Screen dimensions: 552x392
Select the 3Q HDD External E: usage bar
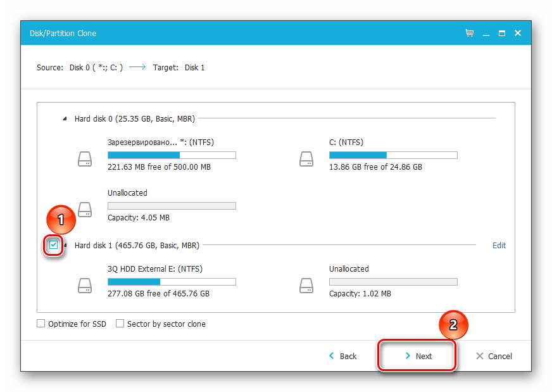click(x=172, y=282)
